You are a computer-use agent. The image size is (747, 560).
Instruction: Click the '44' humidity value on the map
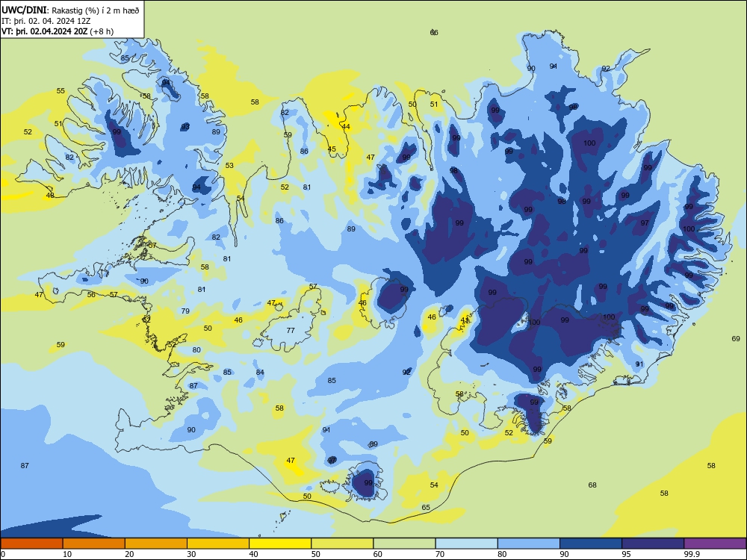[x=346, y=126]
